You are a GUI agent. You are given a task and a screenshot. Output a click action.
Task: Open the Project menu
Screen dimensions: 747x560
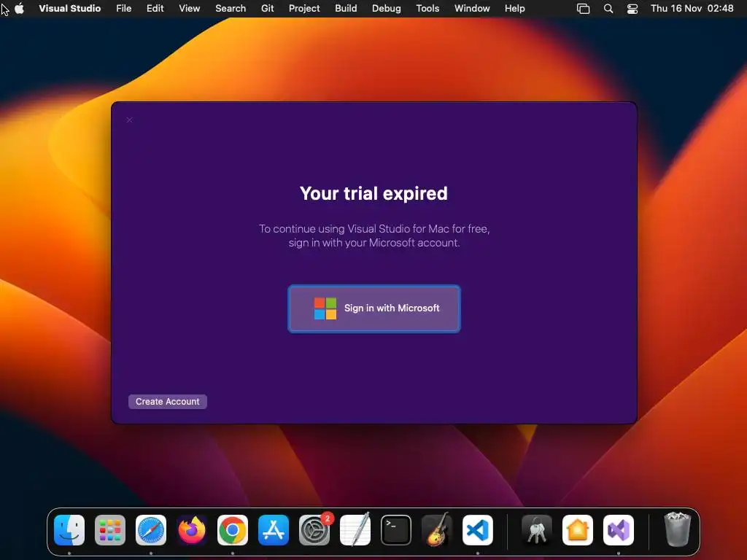point(304,9)
